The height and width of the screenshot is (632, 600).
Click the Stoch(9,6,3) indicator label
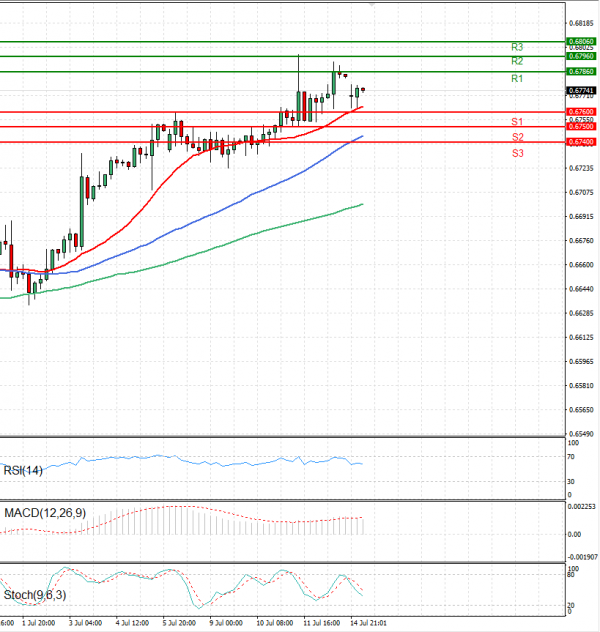[x=35, y=595]
